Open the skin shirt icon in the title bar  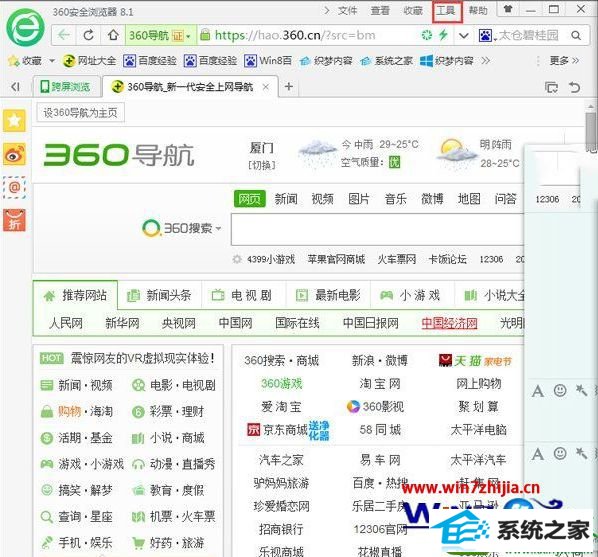[x=508, y=9]
